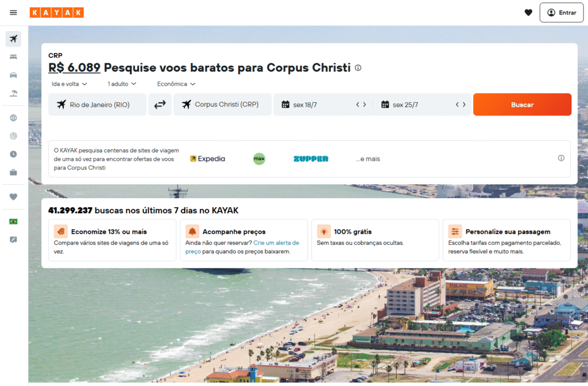Open car rentals via the car icon
Screen dimensions: 588x386
13,75
